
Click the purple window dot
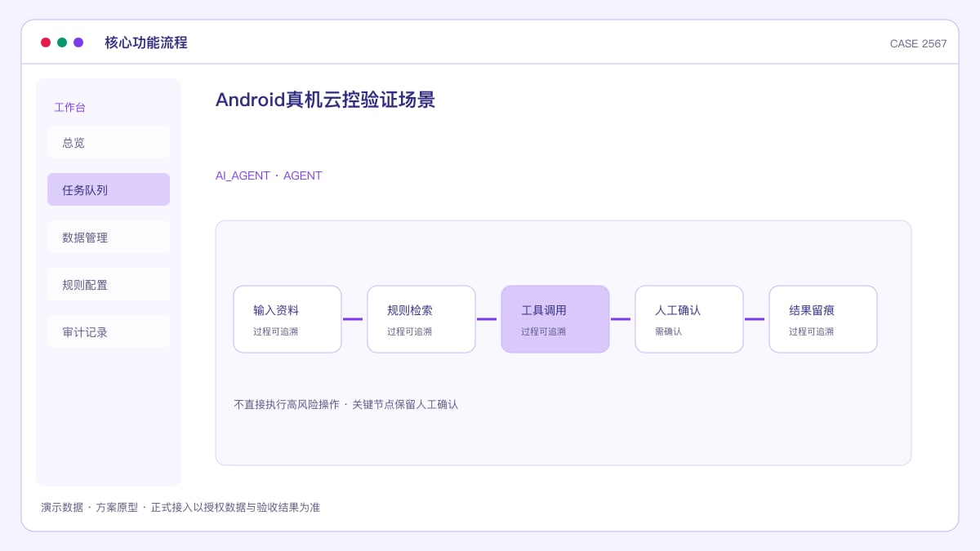(x=78, y=42)
